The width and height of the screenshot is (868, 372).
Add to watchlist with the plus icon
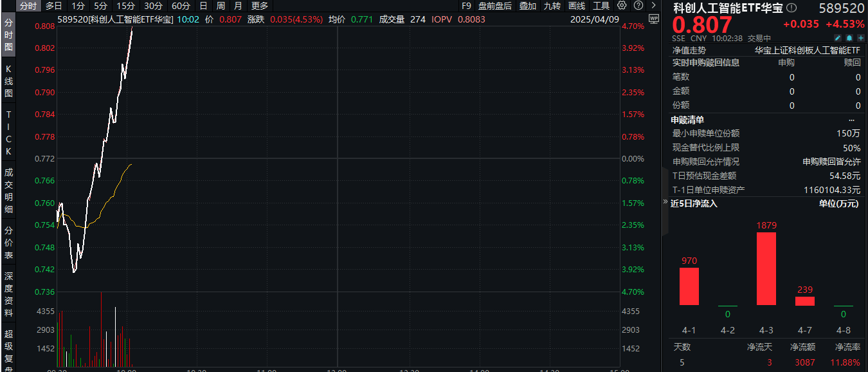[x=861, y=38]
